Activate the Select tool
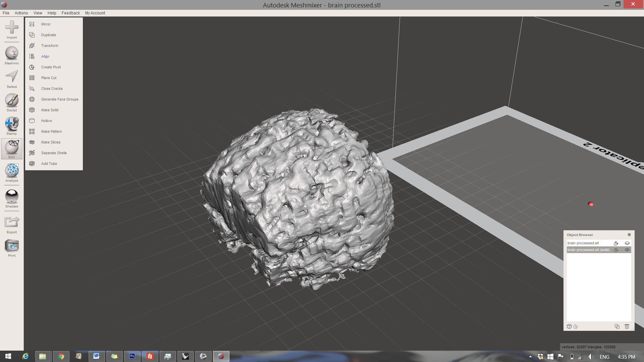The width and height of the screenshot is (644, 362). click(x=12, y=79)
